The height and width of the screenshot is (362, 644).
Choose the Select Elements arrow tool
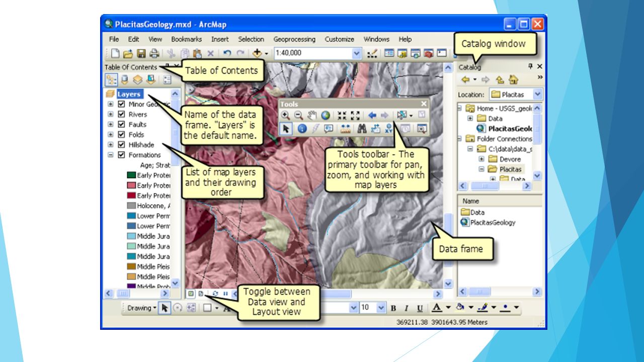point(286,128)
